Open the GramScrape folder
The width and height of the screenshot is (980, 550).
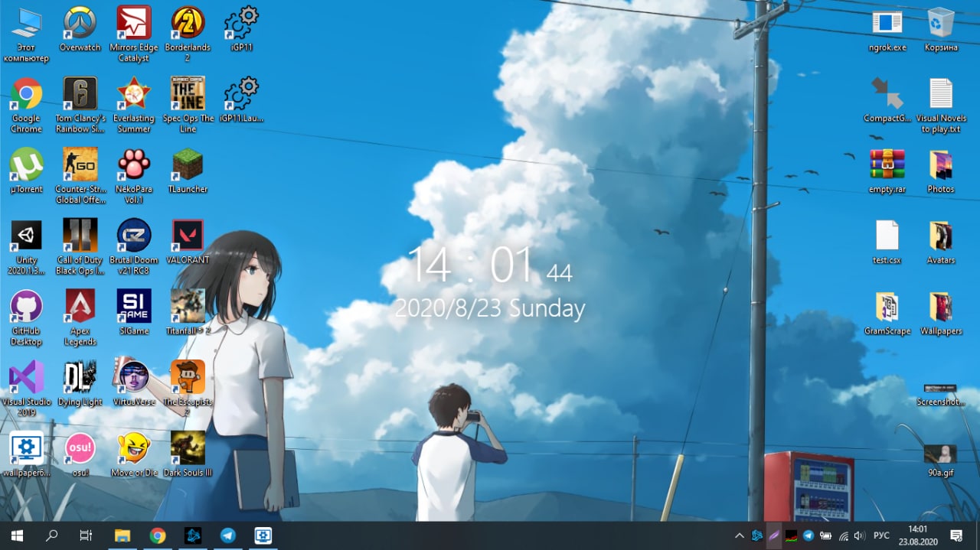click(887, 312)
